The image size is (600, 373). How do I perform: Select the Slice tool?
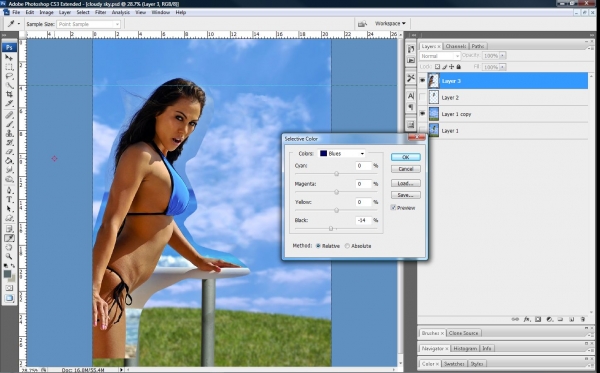point(9,104)
